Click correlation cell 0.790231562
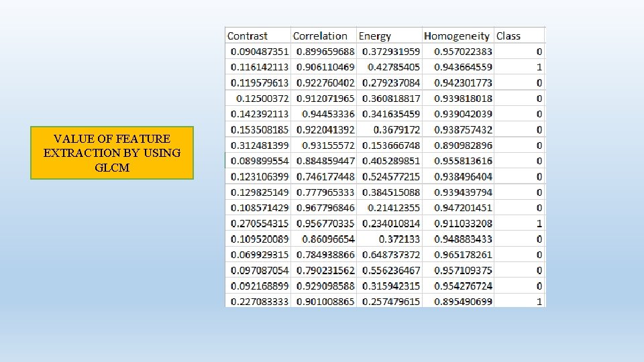 (x=323, y=270)
